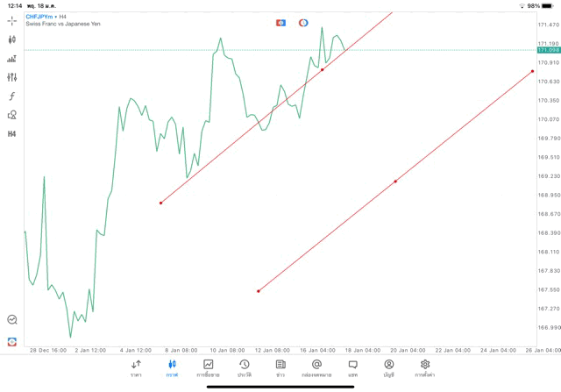The image size is (561, 392).
Task: Open the drawing objects shapes tool
Action: (11, 115)
